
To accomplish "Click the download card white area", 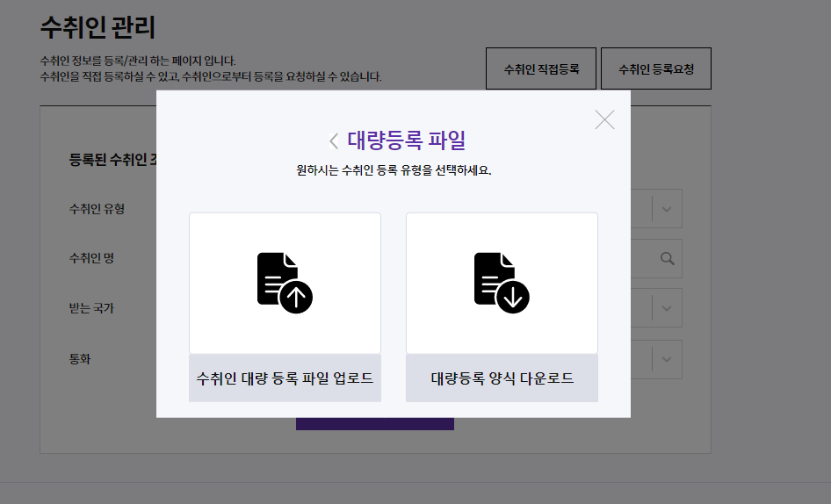I will tap(502, 283).
